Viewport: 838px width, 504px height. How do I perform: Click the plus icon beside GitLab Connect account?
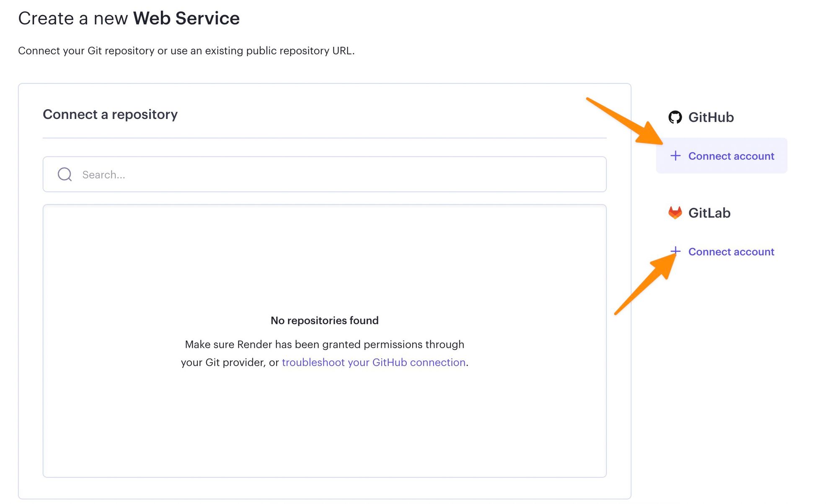[676, 252]
